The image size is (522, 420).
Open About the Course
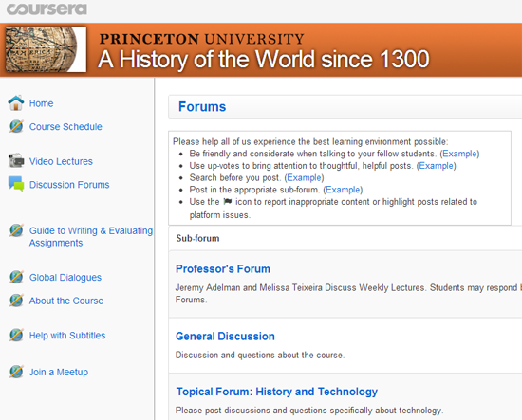point(66,301)
